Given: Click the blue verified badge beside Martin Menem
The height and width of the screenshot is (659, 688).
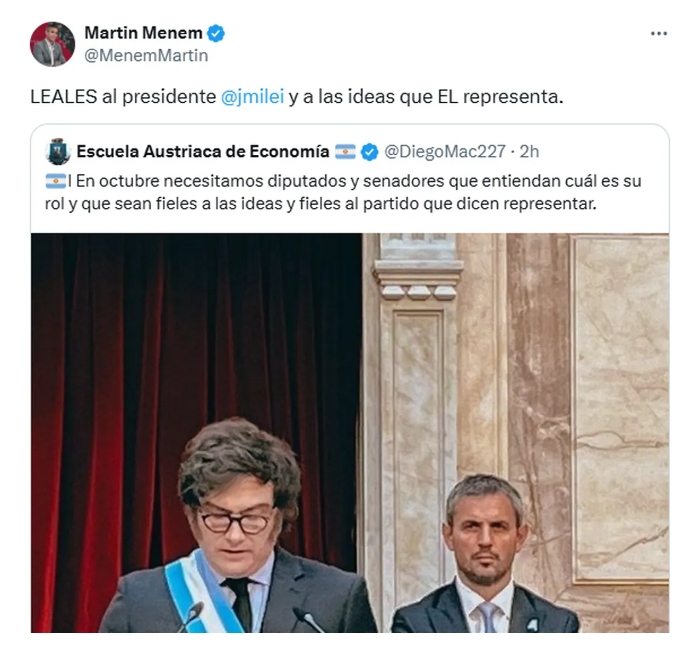Looking at the screenshot, I should pos(216,33).
